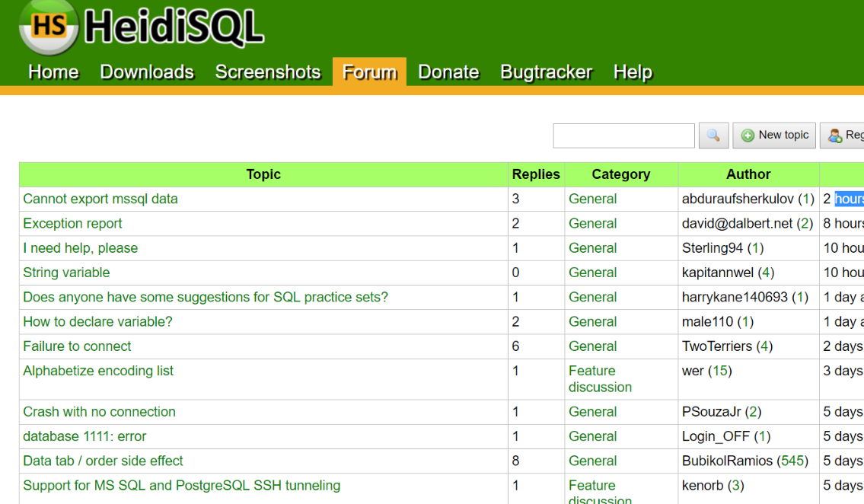Click General category in 'Crash with no connection' row

coord(592,412)
